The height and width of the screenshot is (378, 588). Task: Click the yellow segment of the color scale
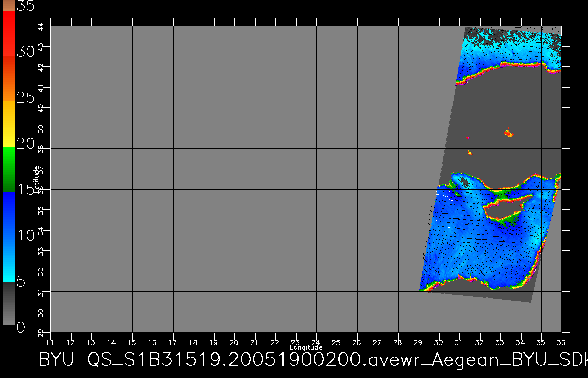[x=9, y=124]
